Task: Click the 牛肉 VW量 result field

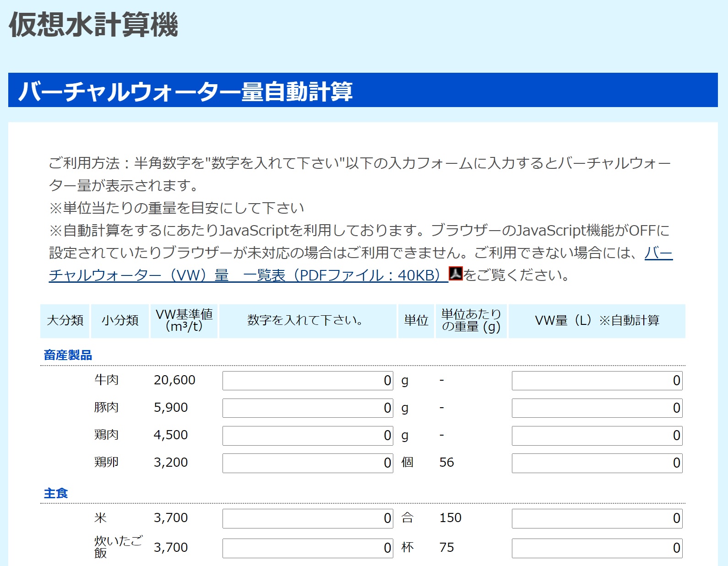Action: point(597,381)
